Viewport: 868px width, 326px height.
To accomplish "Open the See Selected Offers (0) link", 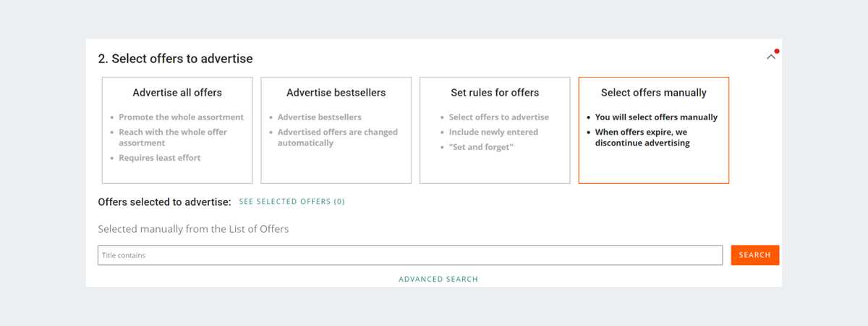I will 292,202.
